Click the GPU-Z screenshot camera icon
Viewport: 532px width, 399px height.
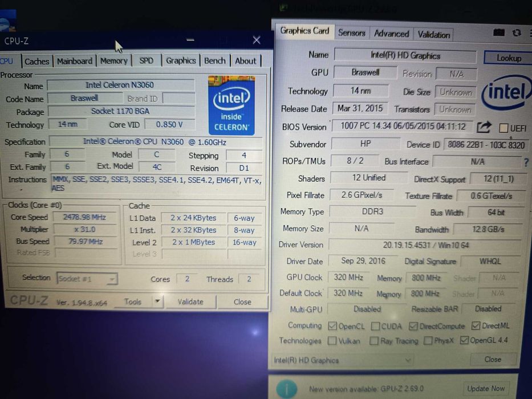coord(499,32)
